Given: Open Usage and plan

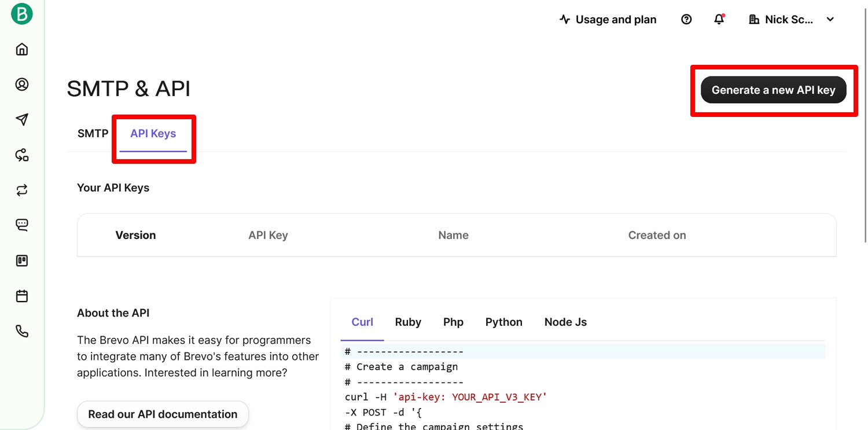Looking at the screenshot, I should pos(608,20).
